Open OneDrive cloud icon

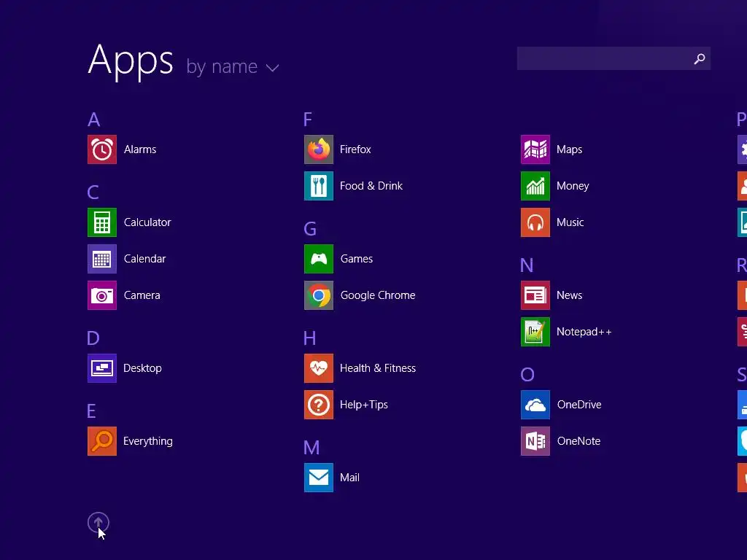coord(535,405)
